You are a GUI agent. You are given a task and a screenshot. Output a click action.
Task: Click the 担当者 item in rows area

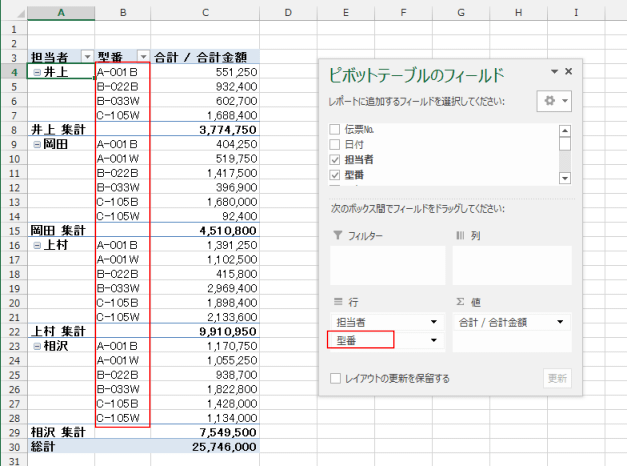(387, 322)
